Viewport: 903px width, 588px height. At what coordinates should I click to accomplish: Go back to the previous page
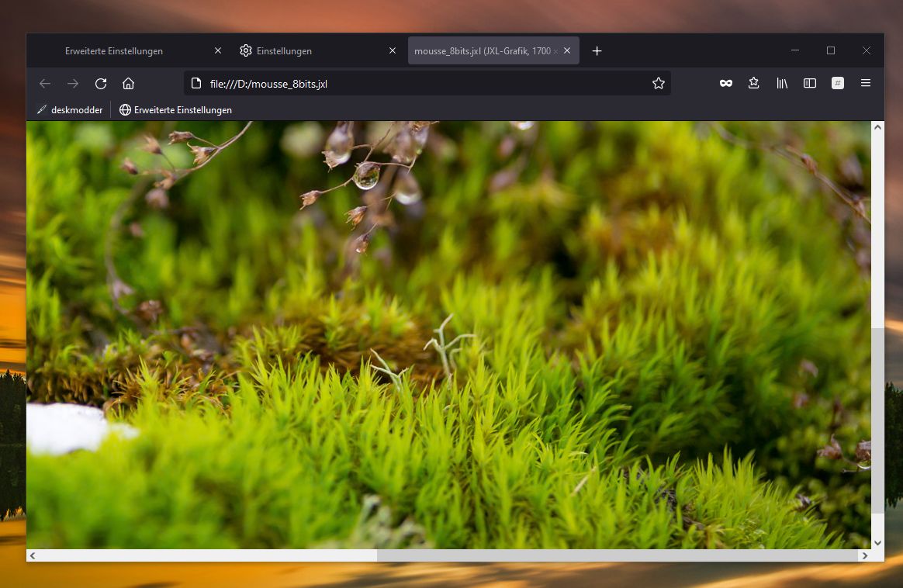point(45,84)
